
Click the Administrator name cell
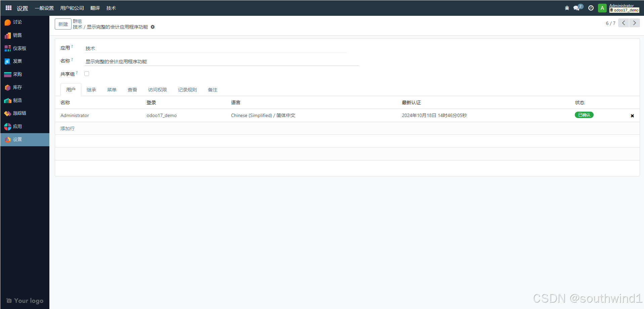click(x=75, y=115)
